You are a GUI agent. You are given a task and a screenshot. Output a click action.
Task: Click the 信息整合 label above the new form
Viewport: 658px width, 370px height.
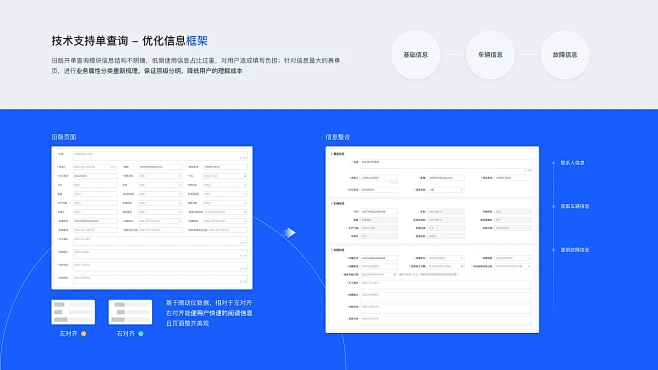click(338, 137)
